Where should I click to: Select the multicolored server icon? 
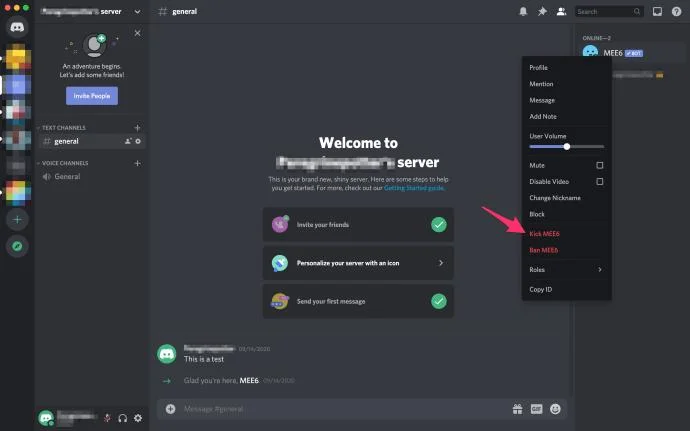tap(18, 193)
